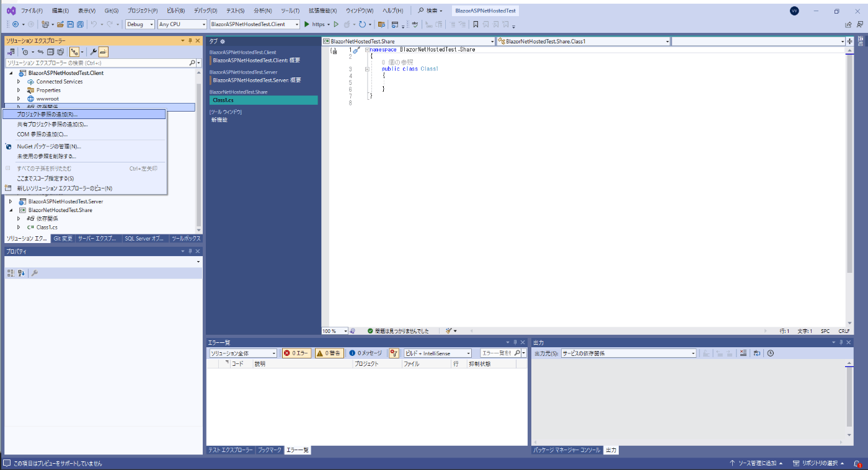Click the send feedback icon at top right
The width and height of the screenshot is (868, 470).
click(861, 24)
